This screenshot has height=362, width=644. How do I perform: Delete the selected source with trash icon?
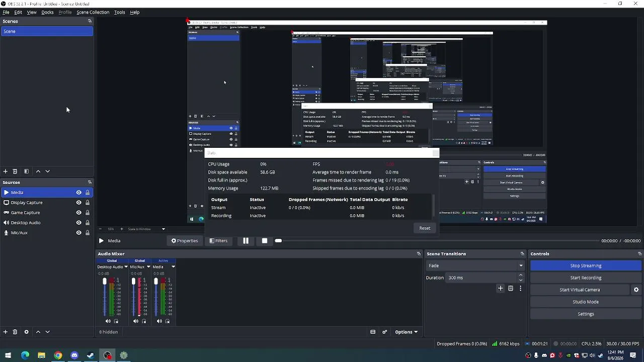pos(15,332)
